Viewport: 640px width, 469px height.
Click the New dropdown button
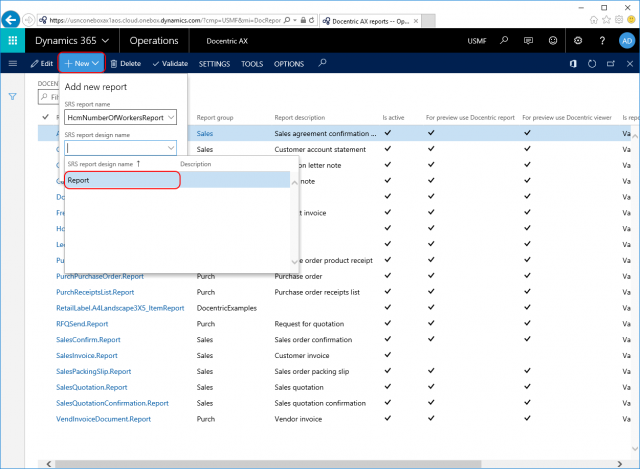(82, 63)
